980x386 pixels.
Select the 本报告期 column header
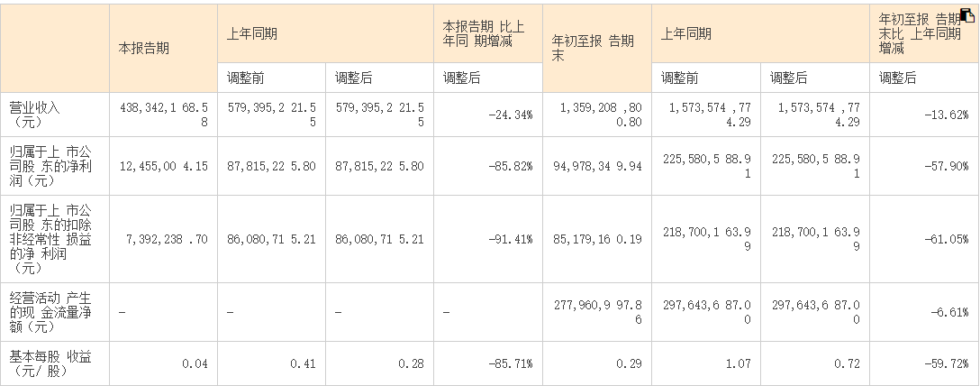144,48
